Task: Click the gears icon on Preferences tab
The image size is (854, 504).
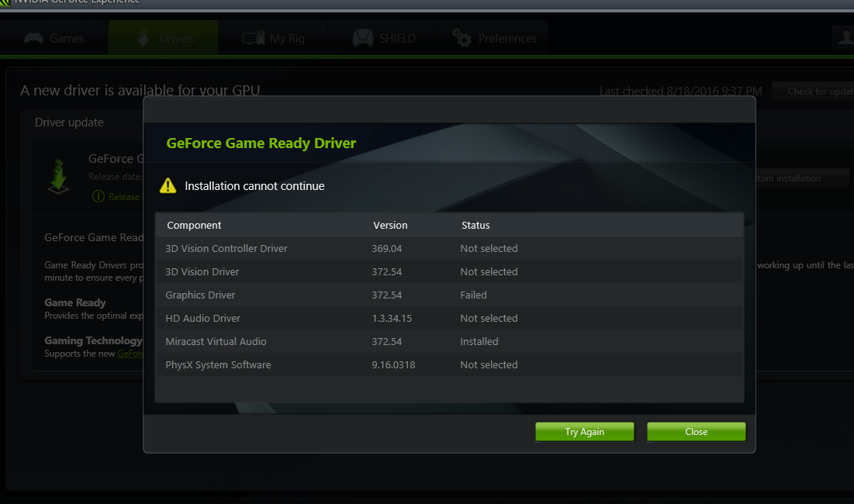Action: pyautogui.click(x=462, y=38)
